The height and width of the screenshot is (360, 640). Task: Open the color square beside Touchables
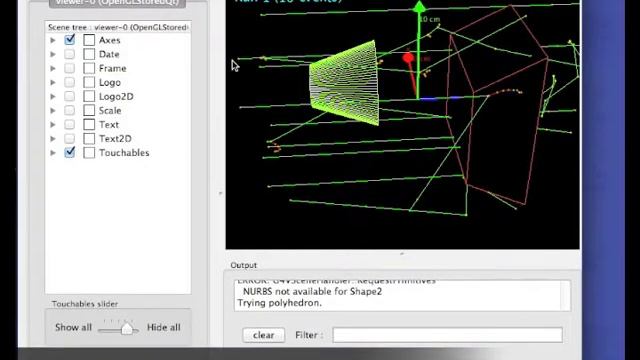tap(89, 153)
